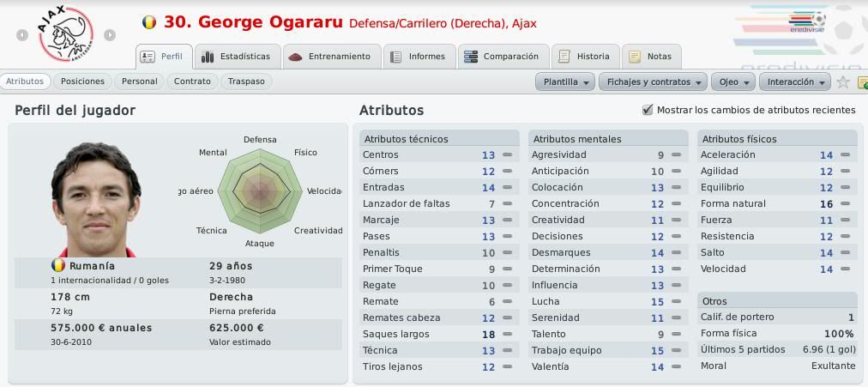Click the star favorite icon

(x=843, y=82)
